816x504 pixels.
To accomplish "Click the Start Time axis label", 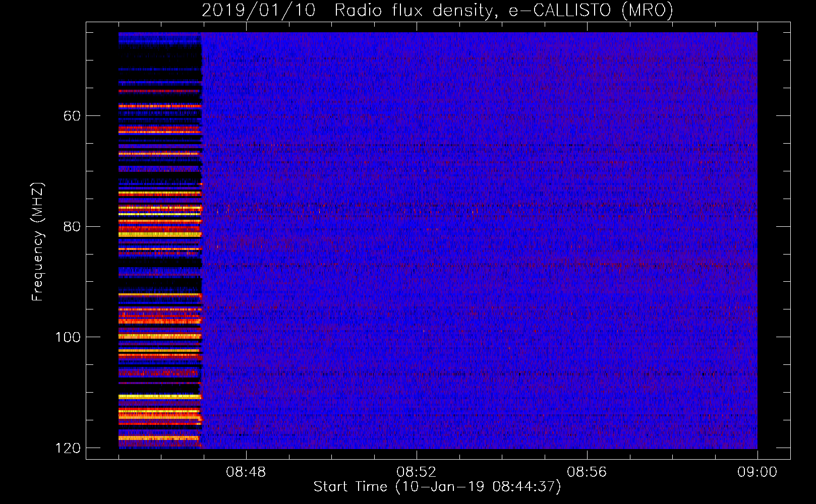I will coord(437,487).
